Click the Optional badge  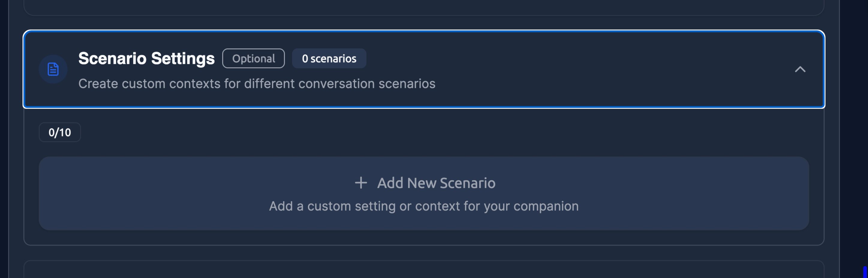tap(253, 58)
